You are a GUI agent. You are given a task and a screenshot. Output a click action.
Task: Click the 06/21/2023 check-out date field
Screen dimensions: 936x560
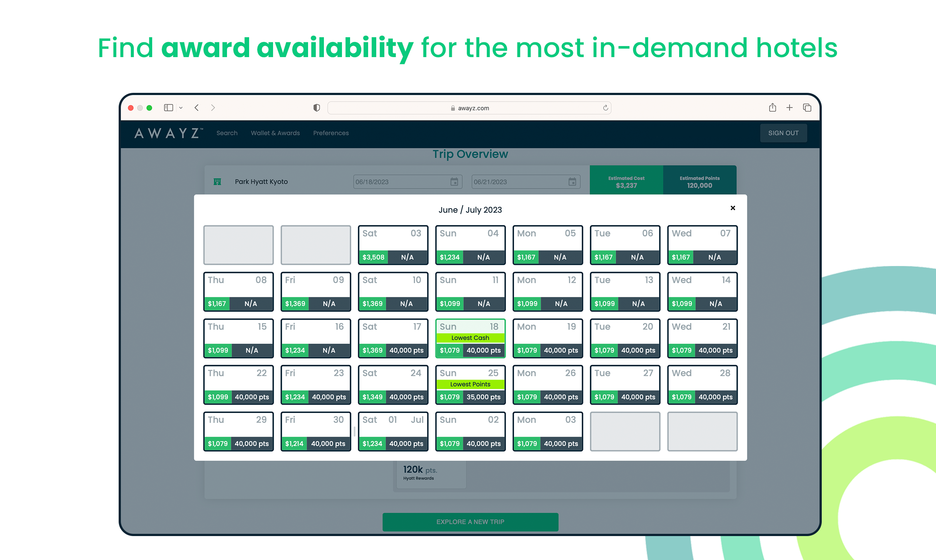(526, 182)
